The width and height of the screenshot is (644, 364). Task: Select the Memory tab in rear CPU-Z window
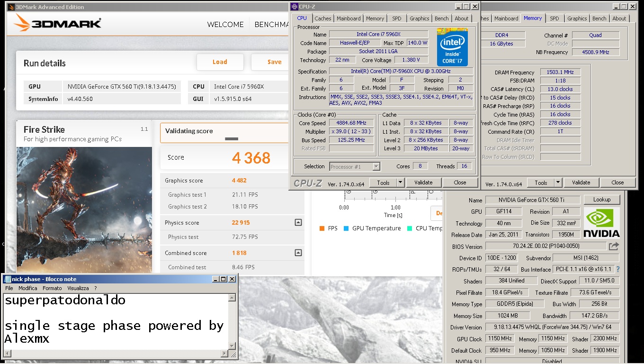(532, 18)
